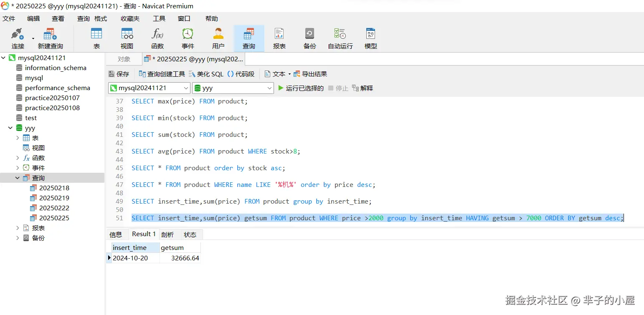Viewport: 644px width, 315px height.
Task: Click the 停止 stop button
Action: (338, 88)
